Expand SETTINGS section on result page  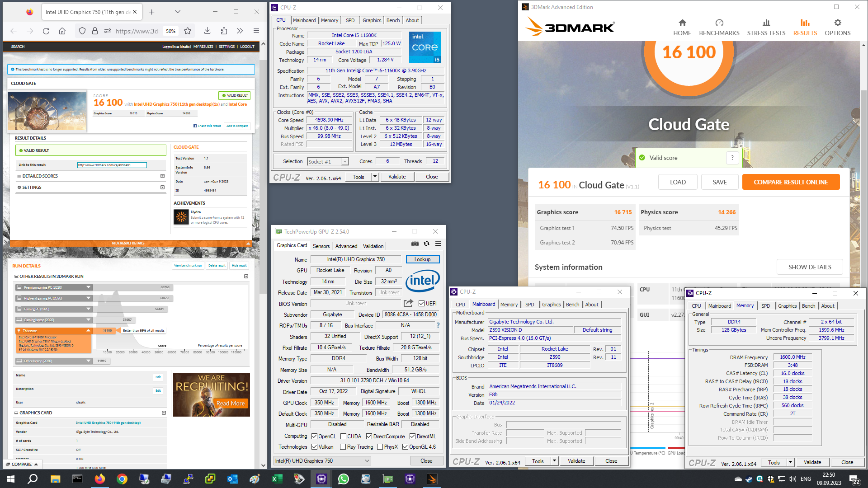coord(90,187)
